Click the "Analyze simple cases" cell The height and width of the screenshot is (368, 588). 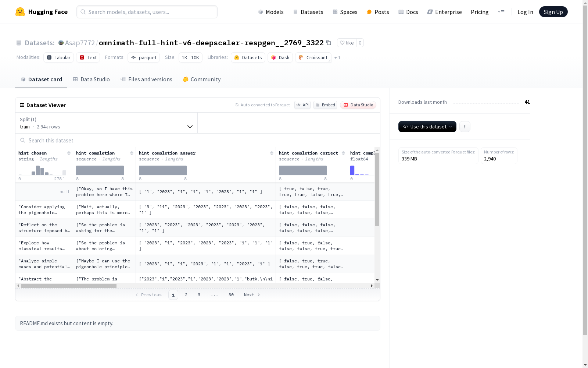[44, 264]
